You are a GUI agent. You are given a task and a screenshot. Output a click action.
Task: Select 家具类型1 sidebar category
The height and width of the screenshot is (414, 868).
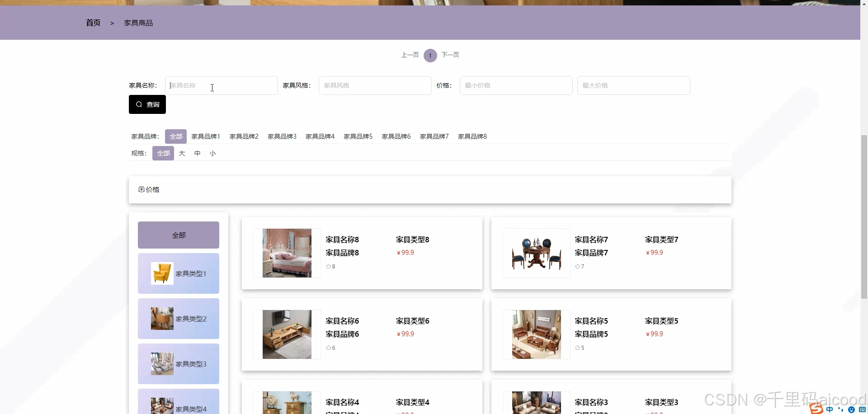(179, 273)
